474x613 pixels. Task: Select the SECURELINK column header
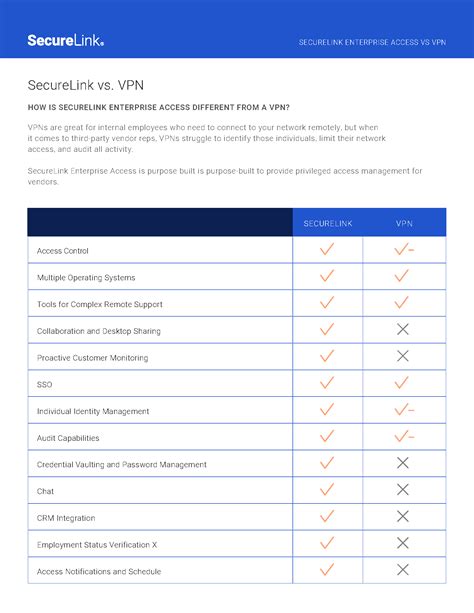click(x=328, y=223)
